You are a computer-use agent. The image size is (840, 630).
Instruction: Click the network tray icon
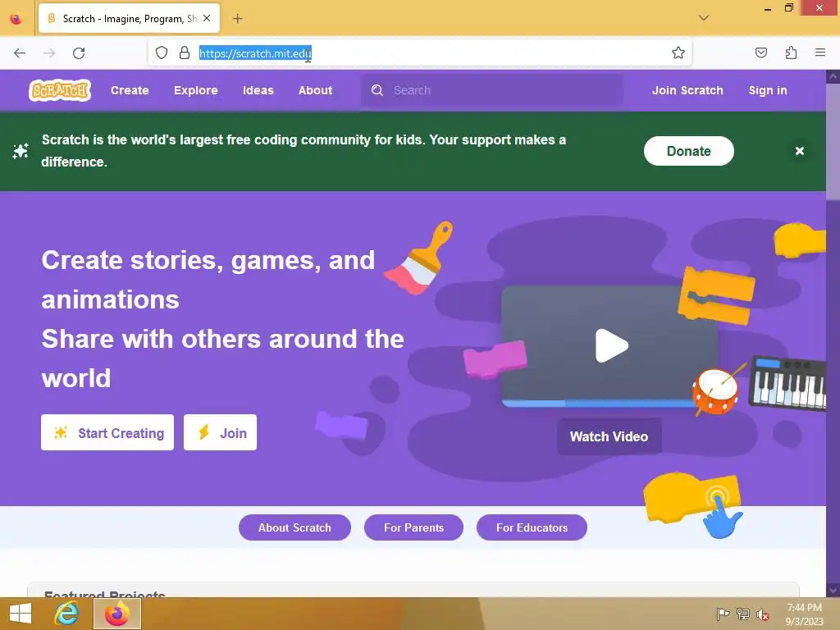click(743, 614)
